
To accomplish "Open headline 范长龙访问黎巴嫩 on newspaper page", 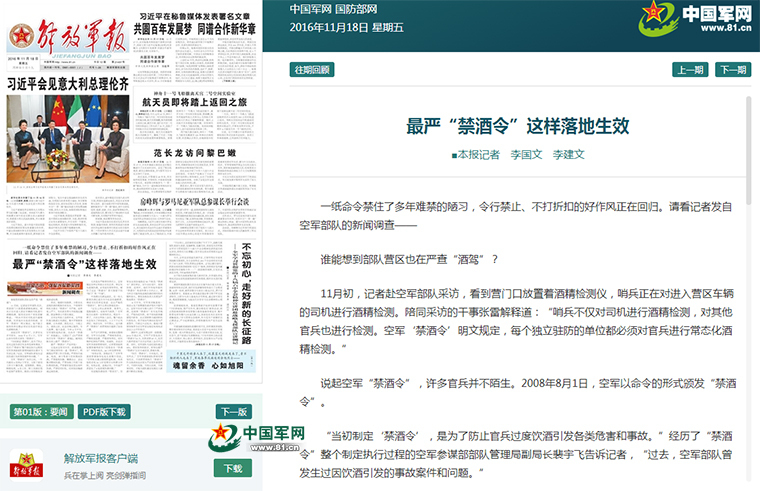I will coord(194,153).
